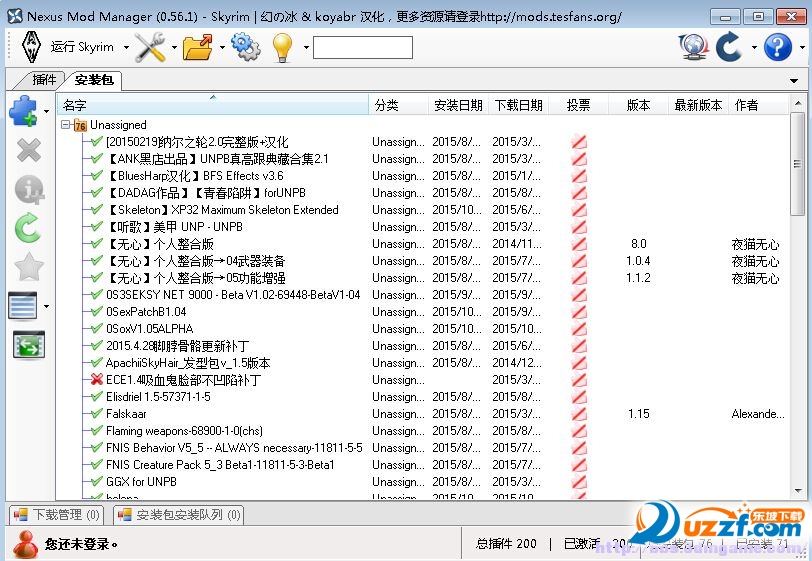Open dropdown arrow beside the tools icon
Image resolution: width=812 pixels, height=561 pixels.
tap(174, 48)
